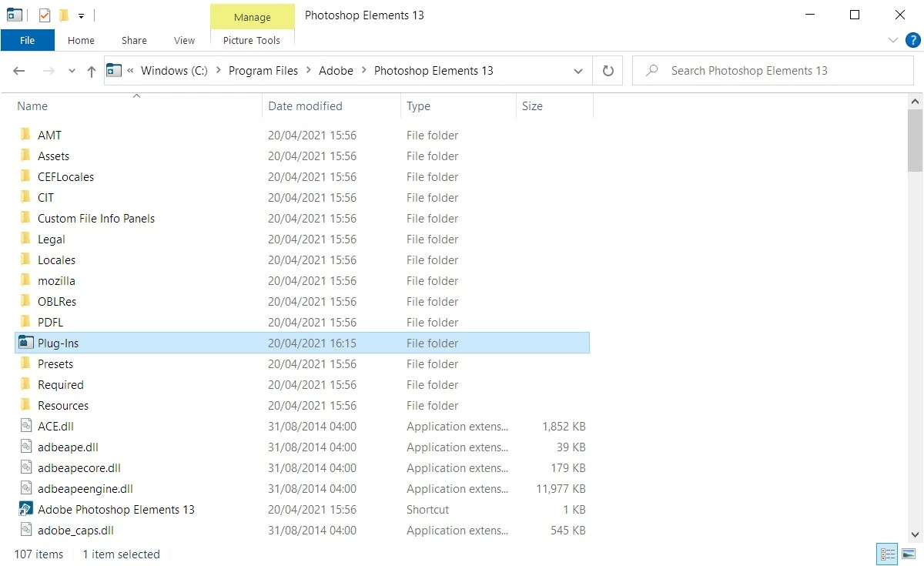This screenshot has height=566, width=924.
Task: Switch to the View ribbon tab
Action: (x=184, y=40)
